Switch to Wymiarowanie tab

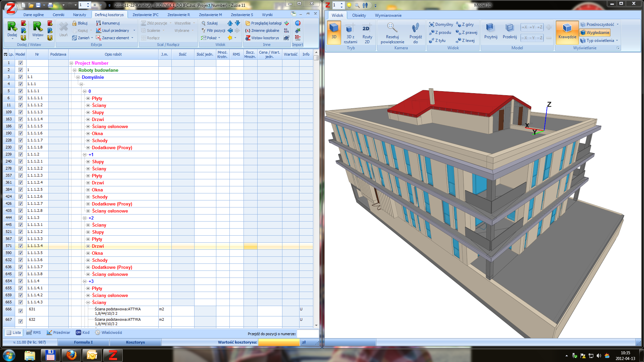[388, 15]
